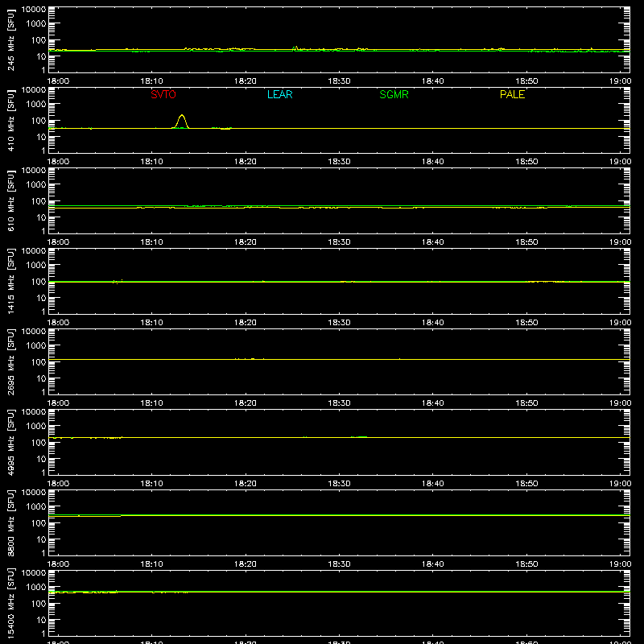
Task: Click the 10000 tick label on 245 MHz axis
Action: pos(34,10)
